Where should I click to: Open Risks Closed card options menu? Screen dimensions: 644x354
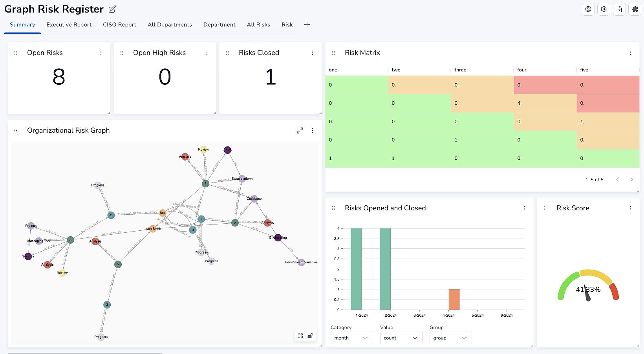[313, 53]
